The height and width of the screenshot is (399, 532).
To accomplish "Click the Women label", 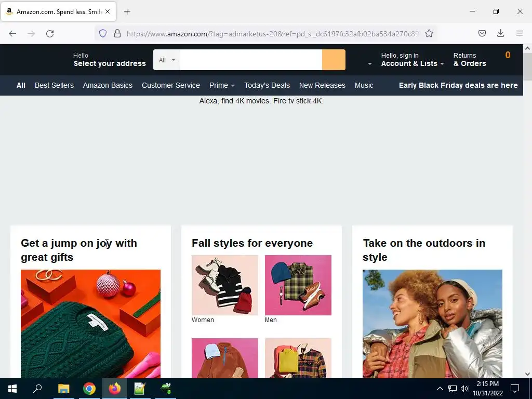I will [x=203, y=320].
